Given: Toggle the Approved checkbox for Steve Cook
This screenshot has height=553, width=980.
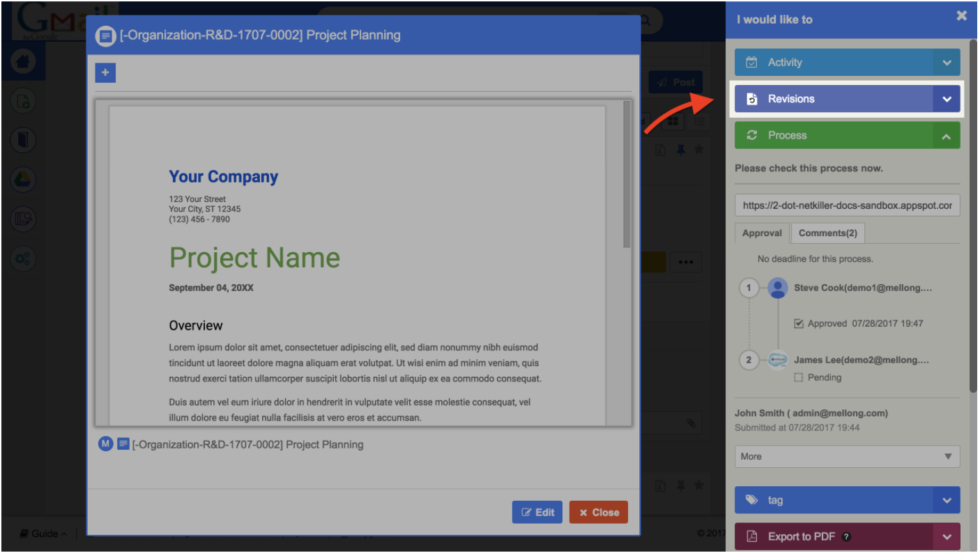Looking at the screenshot, I should (x=799, y=324).
